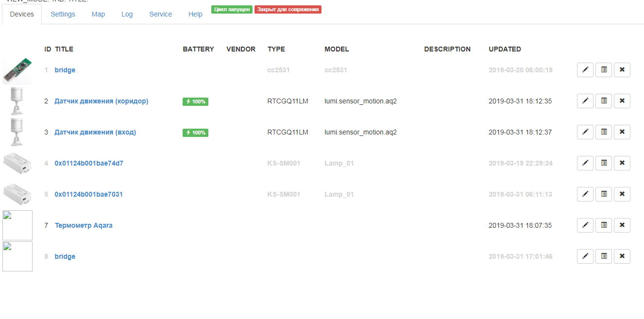644x319 pixels.
Task: Click the DESCRIPTION column header
Action: pos(447,49)
